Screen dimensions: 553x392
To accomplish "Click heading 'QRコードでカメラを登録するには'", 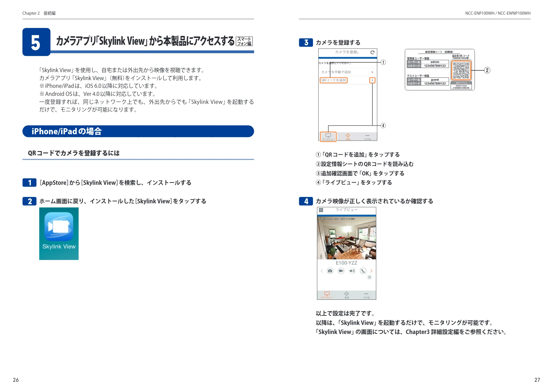I will pos(74,153).
